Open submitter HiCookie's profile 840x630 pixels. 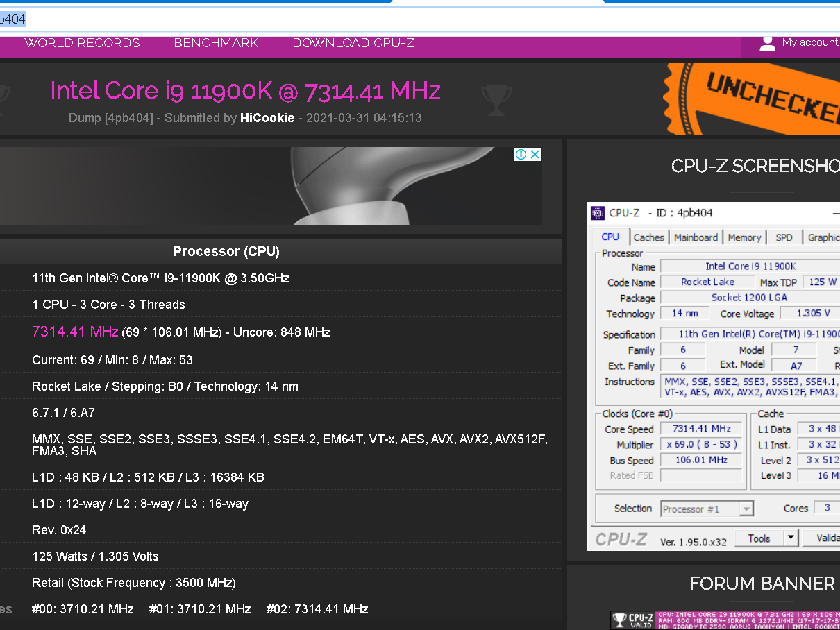click(267, 118)
